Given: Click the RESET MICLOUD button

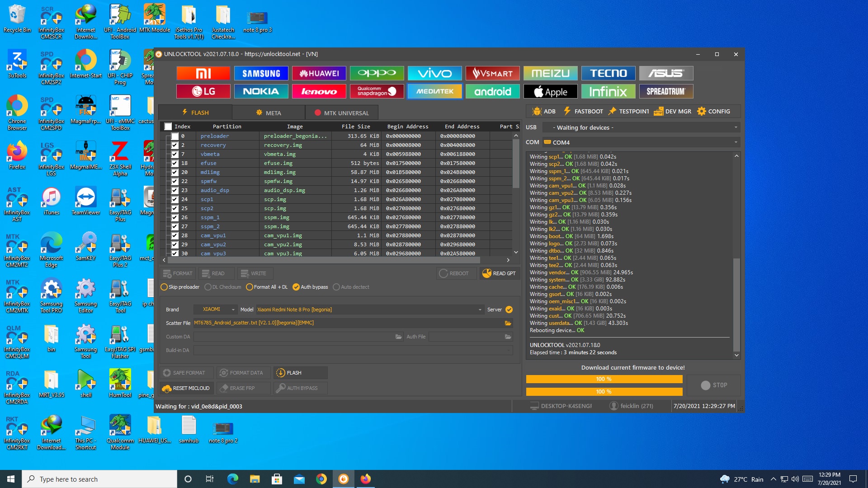Looking at the screenshot, I should click(x=186, y=388).
